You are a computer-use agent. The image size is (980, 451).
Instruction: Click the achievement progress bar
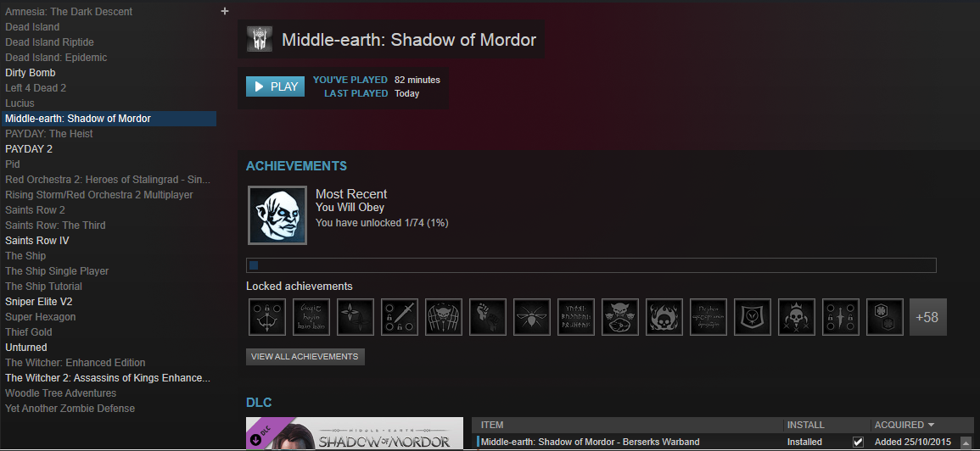tap(591, 265)
